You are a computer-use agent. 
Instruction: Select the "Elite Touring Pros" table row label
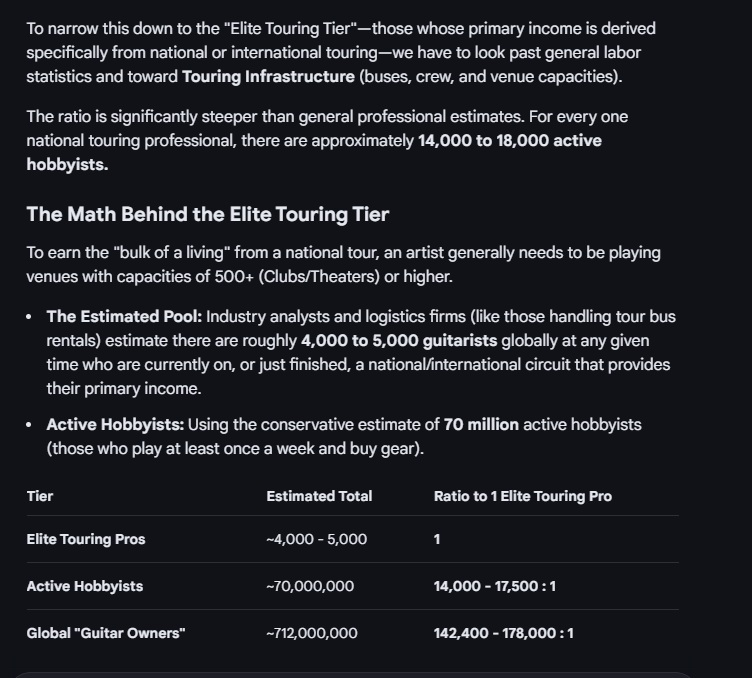click(x=86, y=539)
